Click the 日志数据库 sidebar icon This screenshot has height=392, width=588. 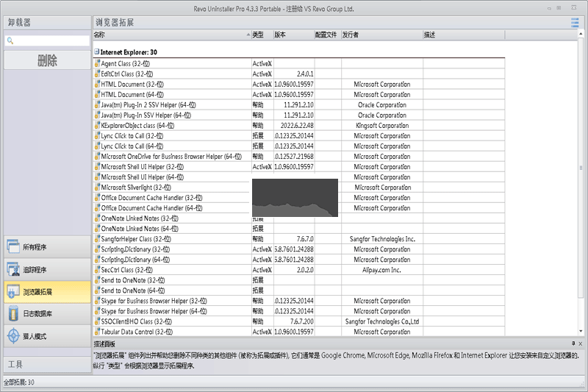[x=13, y=313]
